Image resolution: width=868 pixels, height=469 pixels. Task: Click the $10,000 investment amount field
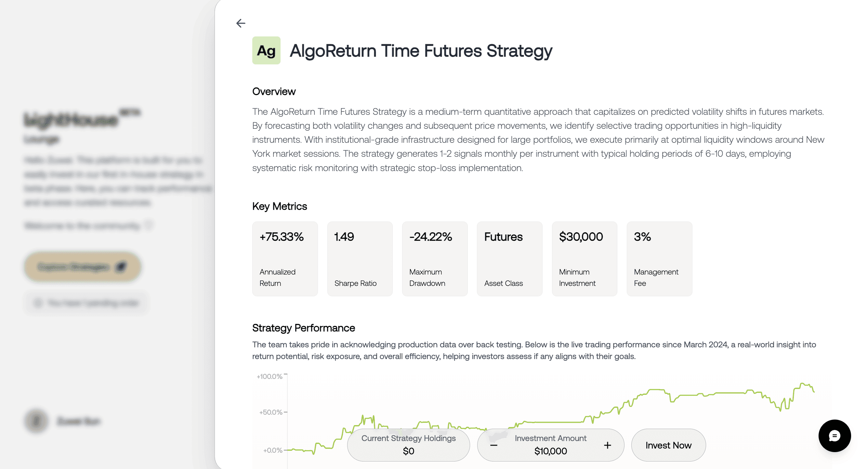pos(550,451)
